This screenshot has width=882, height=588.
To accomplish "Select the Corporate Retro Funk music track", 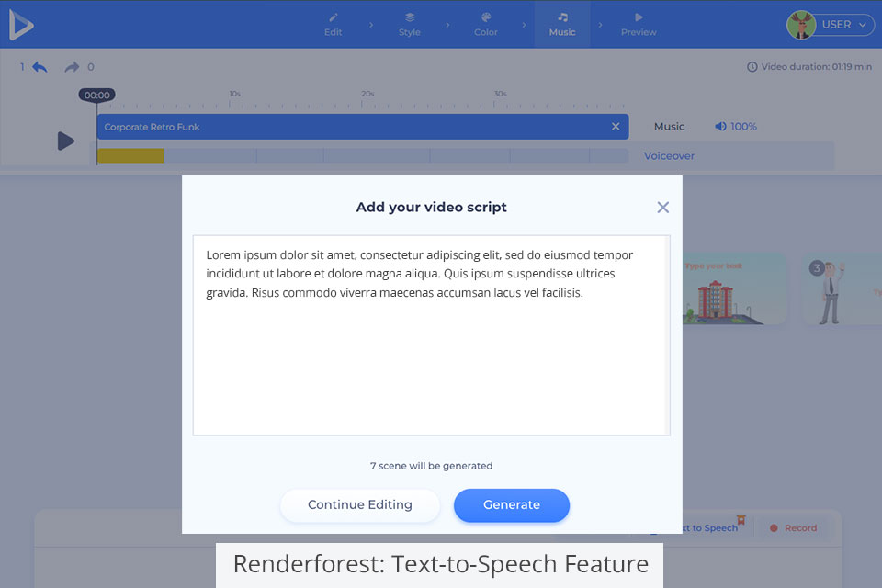I will (363, 127).
